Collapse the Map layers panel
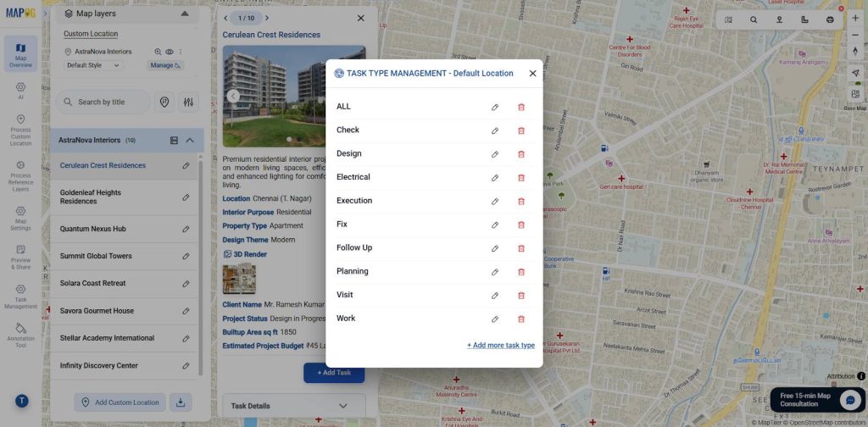Screen dimensions: 868x427 click(184, 14)
